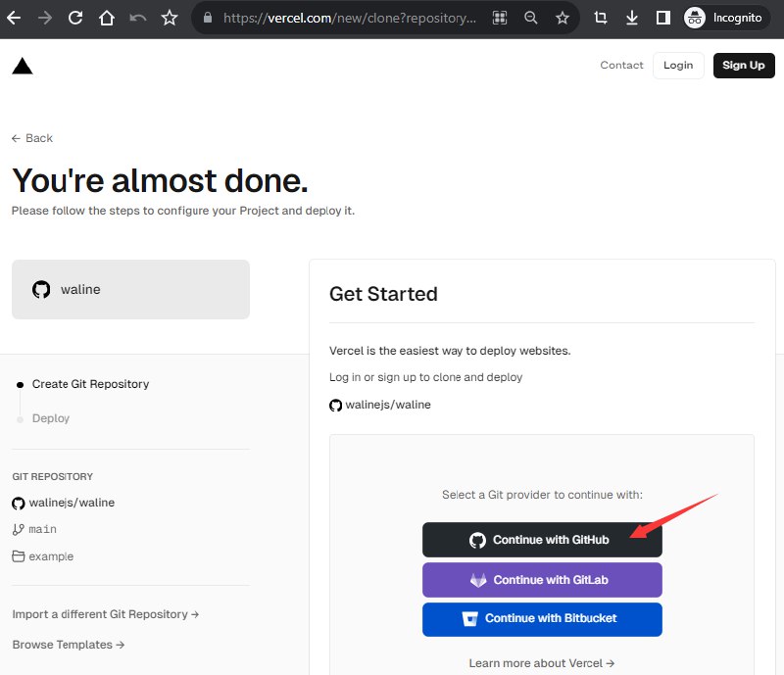Select Continue with Bitbucket
This screenshot has width=784, height=675.
[x=542, y=618]
